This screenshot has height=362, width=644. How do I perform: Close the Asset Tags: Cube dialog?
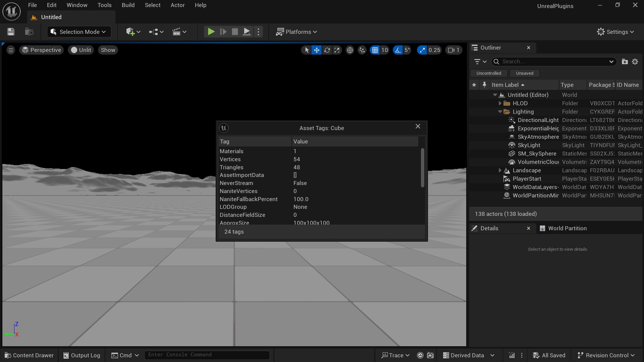tap(418, 126)
